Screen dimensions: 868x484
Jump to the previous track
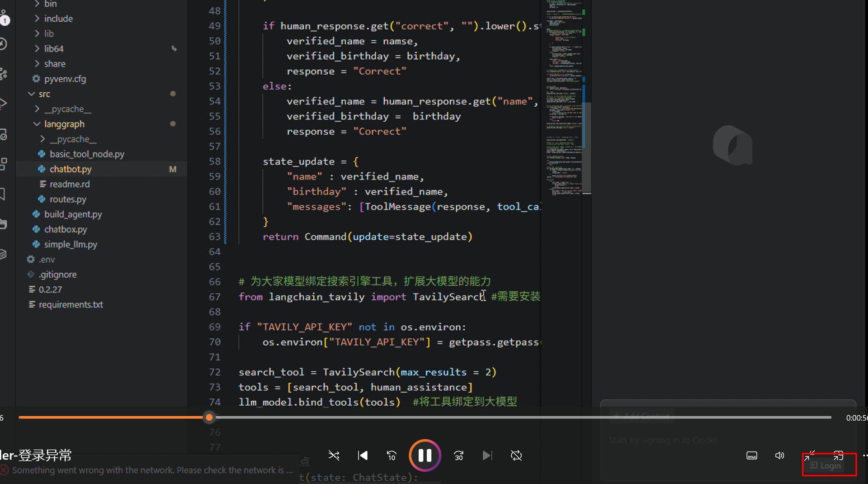point(363,456)
